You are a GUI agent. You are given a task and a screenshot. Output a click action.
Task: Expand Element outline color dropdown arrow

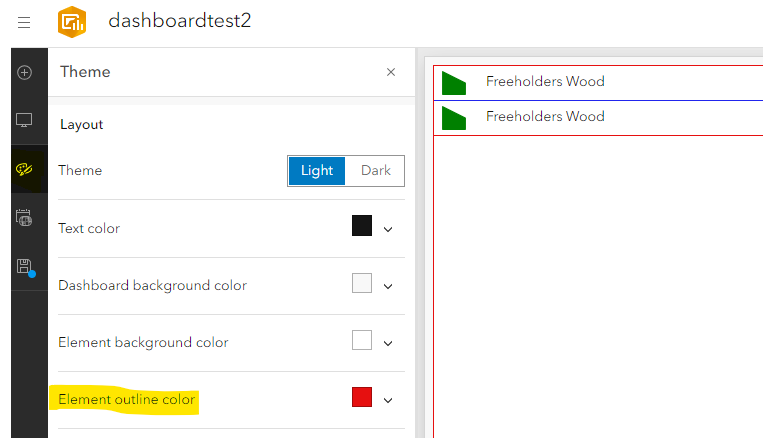tap(388, 400)
